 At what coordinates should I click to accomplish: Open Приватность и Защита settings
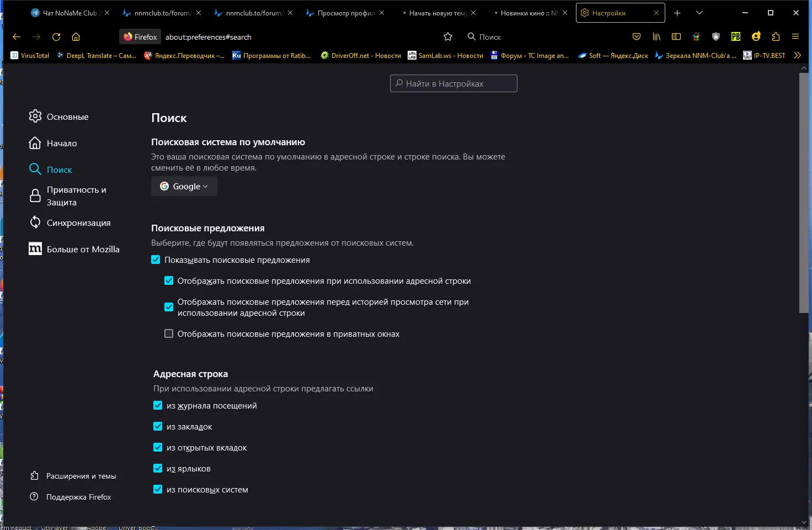(68, 196)
